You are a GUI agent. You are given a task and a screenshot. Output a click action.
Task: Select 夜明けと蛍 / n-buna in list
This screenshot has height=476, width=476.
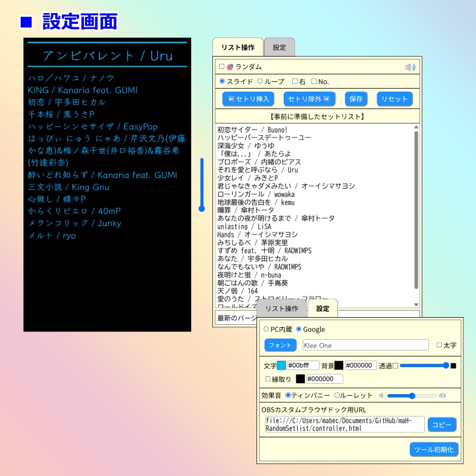pos(249,275)
